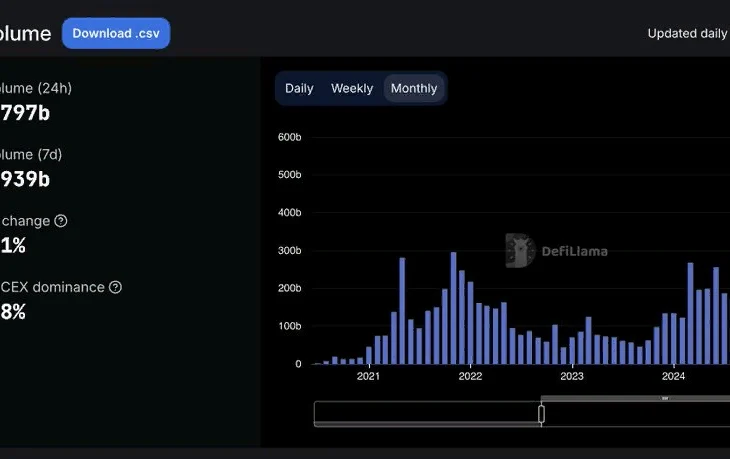
Task: Click the 2021 x-axis label
Action: click(x=368, y=376)
